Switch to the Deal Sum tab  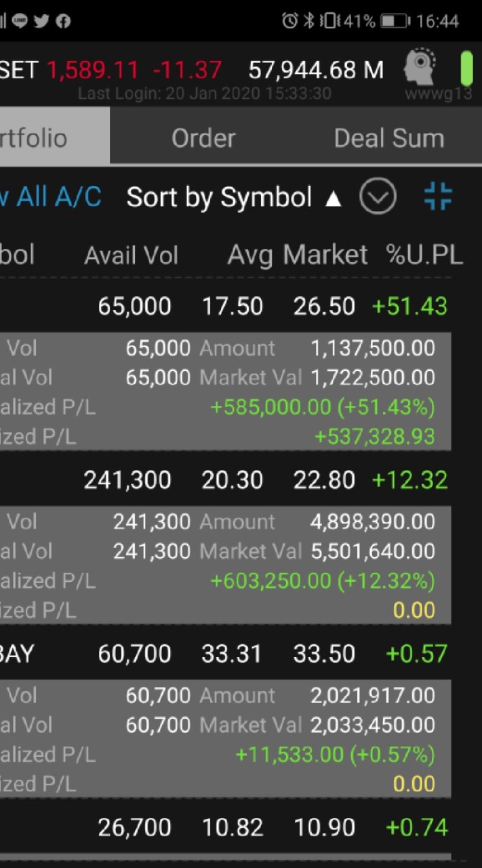389,138
